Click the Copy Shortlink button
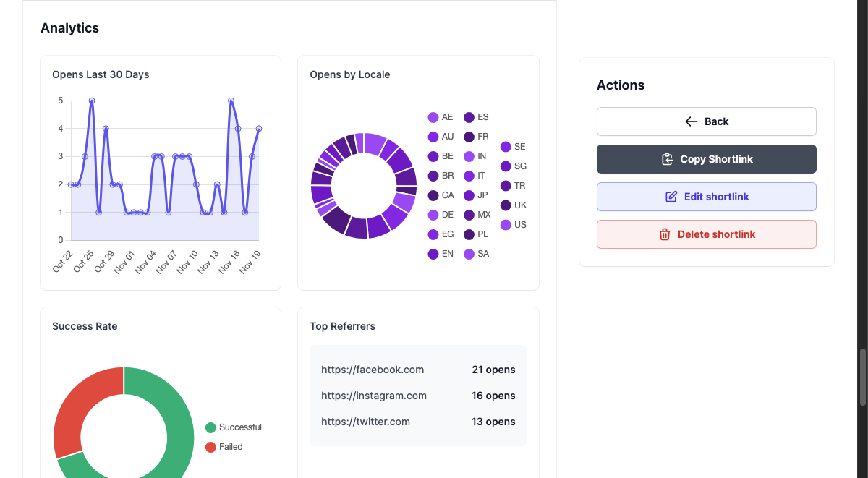 [x=707, y=159]
